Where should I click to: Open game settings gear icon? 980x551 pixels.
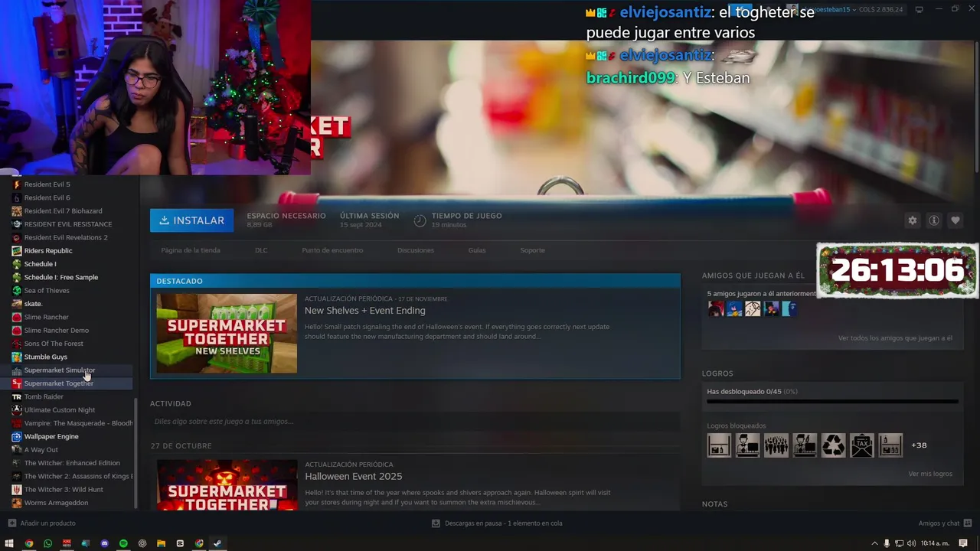click(x=912, y=220)
